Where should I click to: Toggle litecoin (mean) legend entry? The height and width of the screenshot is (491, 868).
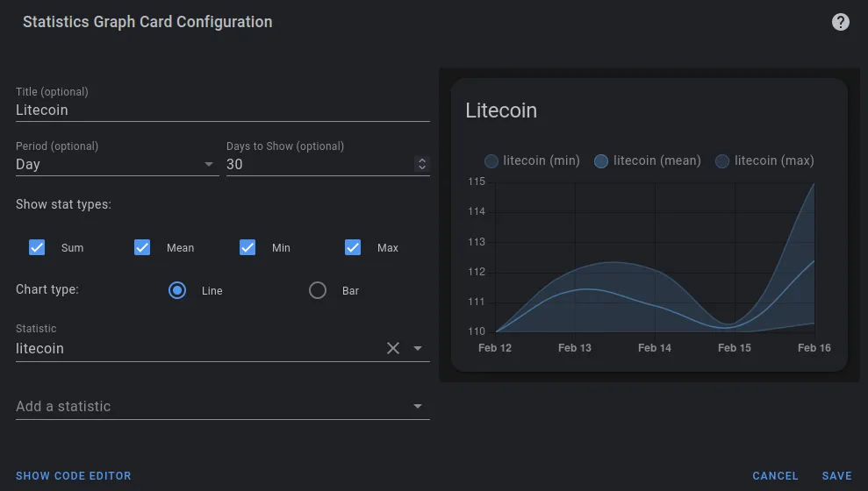click(x=647, y=161)
